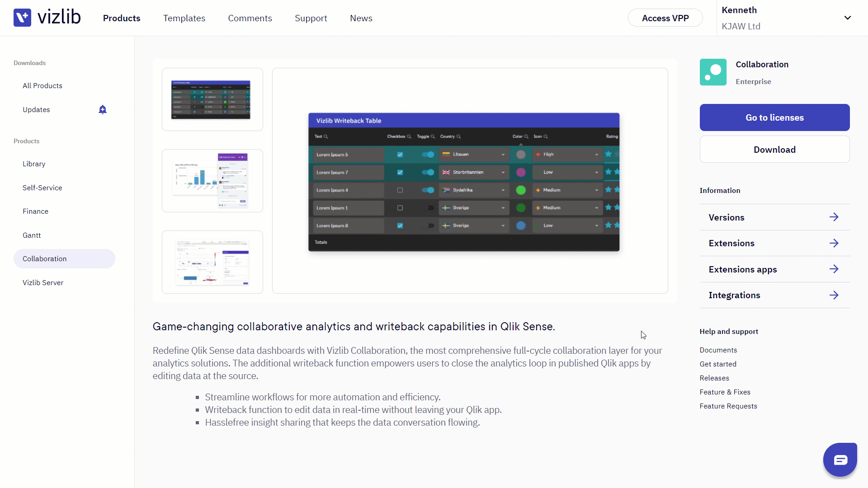Image resolution: width=868 pixels, height=488 pixels.
Task: Click the Vizlib logo icon
Action: 22,18
